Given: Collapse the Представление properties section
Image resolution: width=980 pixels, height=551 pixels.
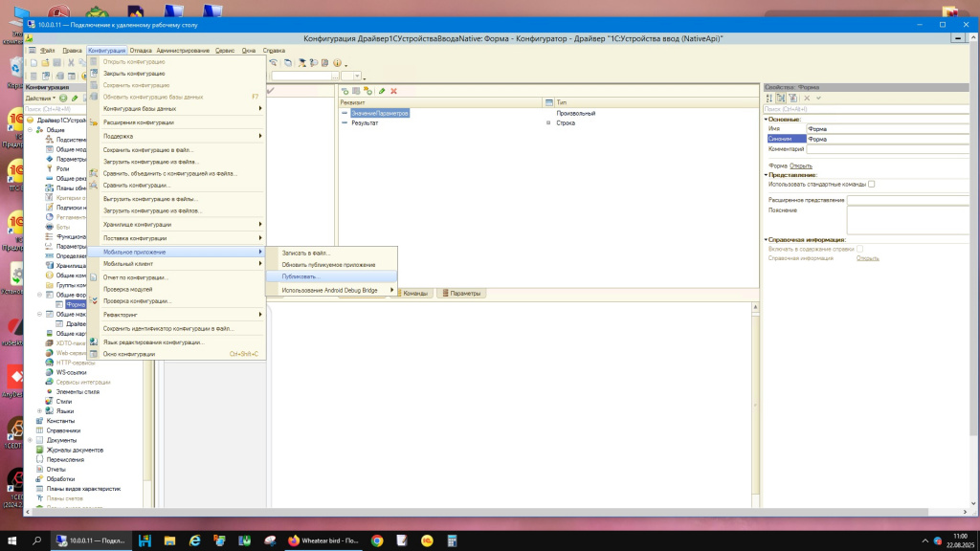Looking at the screenshot, I should click(x=767, y=175).
